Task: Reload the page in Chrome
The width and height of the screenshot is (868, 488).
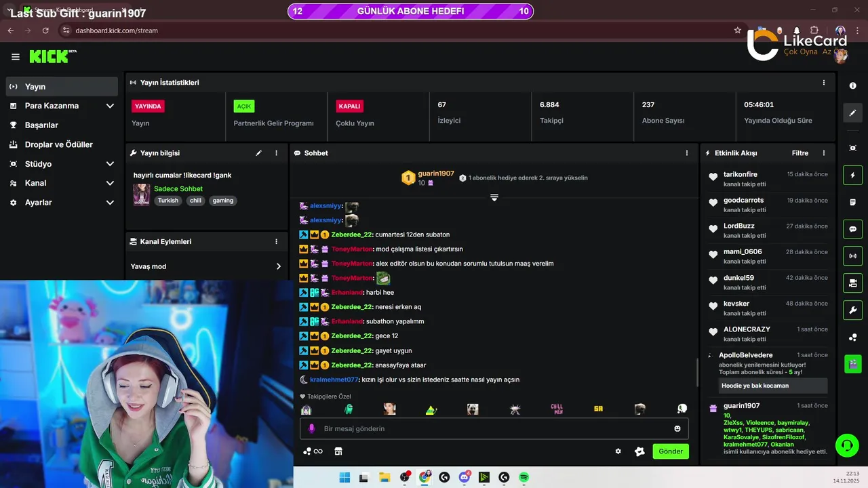Action: 45,30
